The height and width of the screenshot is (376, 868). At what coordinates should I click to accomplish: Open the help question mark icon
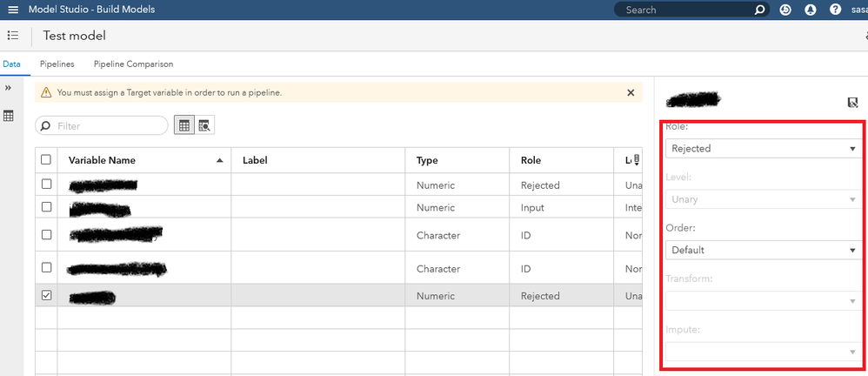835,10
